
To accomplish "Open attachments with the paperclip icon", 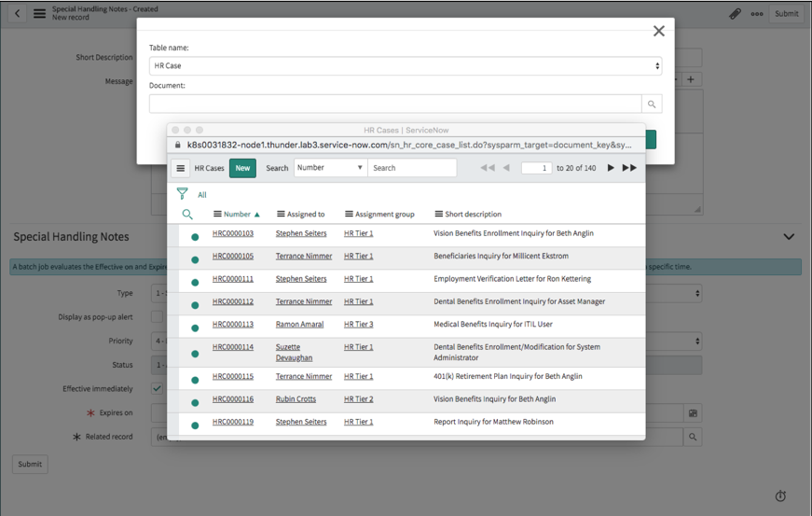I will click(x=735, y=13).
